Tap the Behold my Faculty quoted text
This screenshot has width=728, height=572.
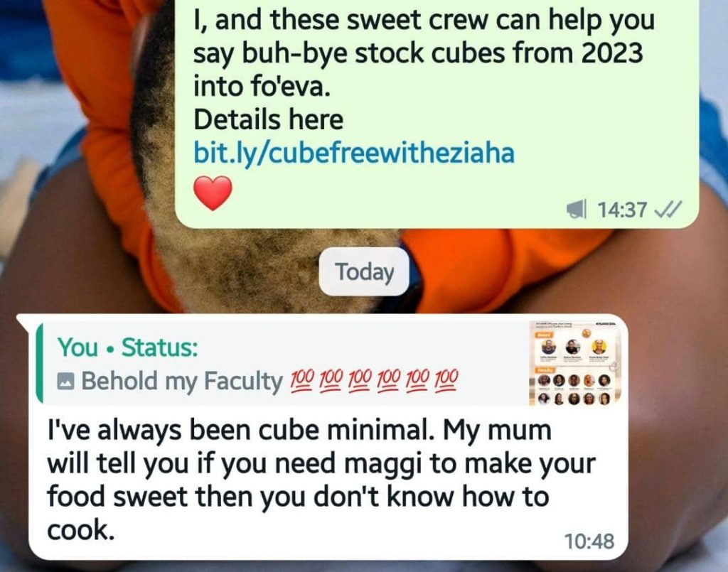pos(182,382)
